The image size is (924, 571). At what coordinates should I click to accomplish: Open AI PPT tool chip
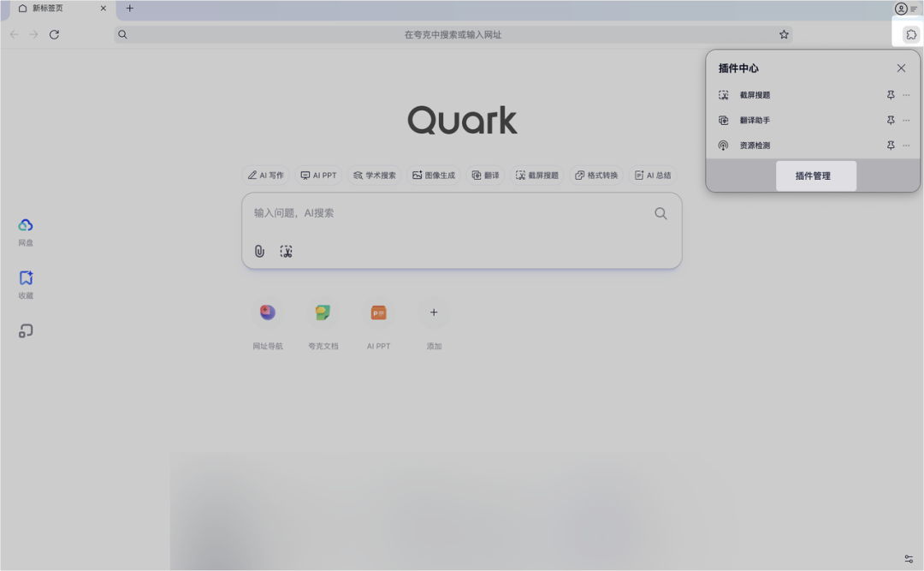318,175
